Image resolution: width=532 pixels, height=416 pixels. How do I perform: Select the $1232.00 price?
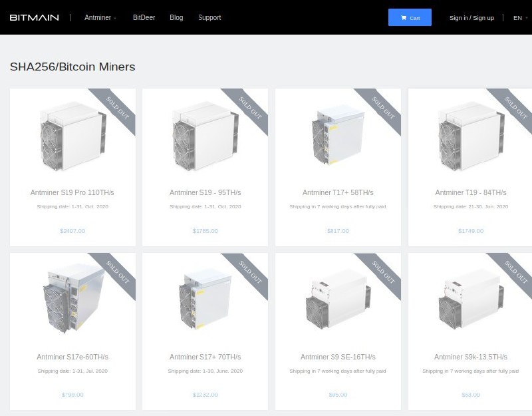tap(205, 395)
